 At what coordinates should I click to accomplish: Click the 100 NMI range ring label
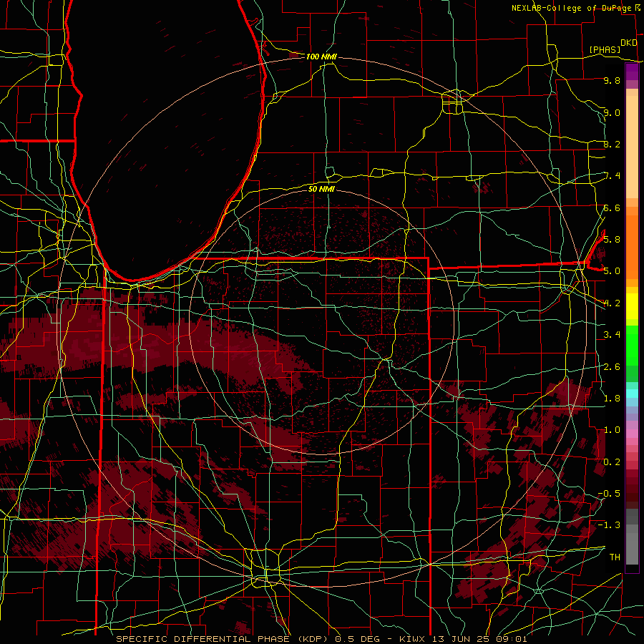321,57
